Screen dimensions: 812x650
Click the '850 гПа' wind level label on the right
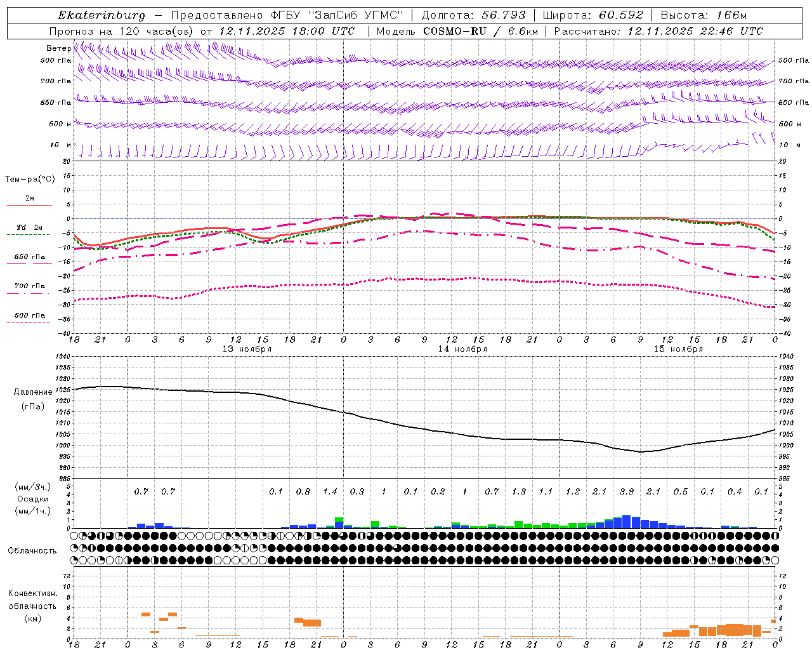(794, 102)
